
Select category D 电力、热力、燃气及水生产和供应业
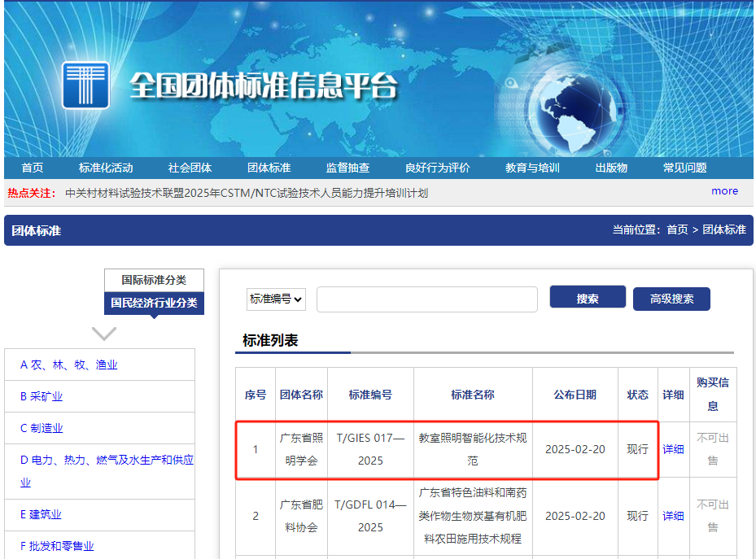(x=107, y=471)
